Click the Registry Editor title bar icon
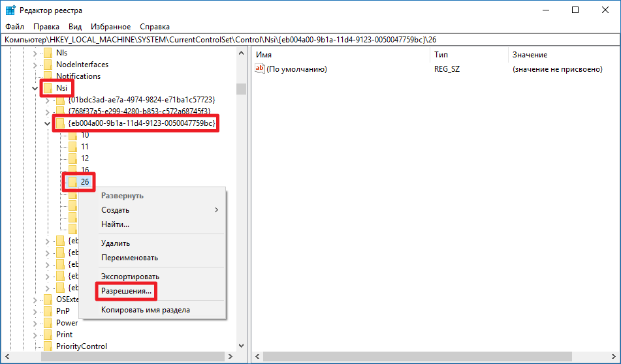The height and width of the screenshot is (364, 621). 10,10
